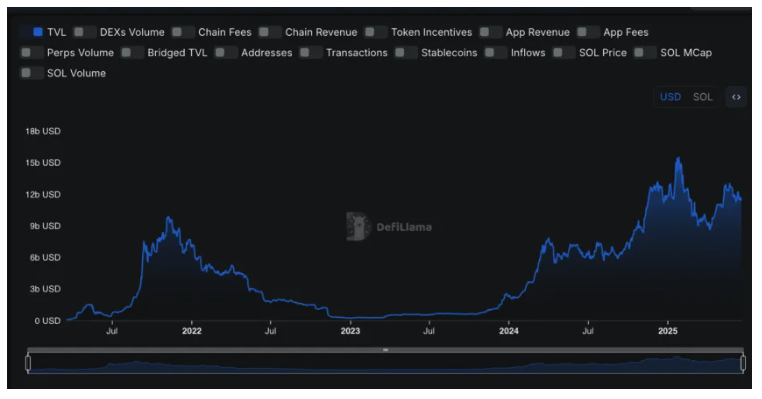
Task: Toggle SOL Price overlay
Action: point(564,52)
